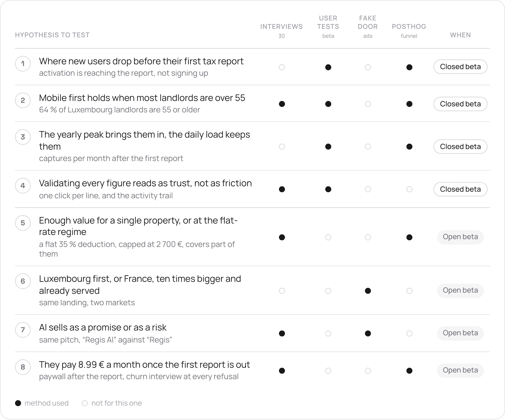Toggle Fake Door dot for 'Luxembourg first' row
505x420 pixels.
[x=368, y=291]
